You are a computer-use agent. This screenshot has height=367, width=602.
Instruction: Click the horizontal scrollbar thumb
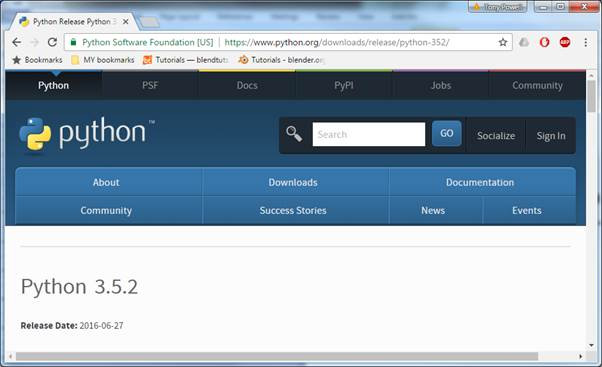click(x=276, y=357)
